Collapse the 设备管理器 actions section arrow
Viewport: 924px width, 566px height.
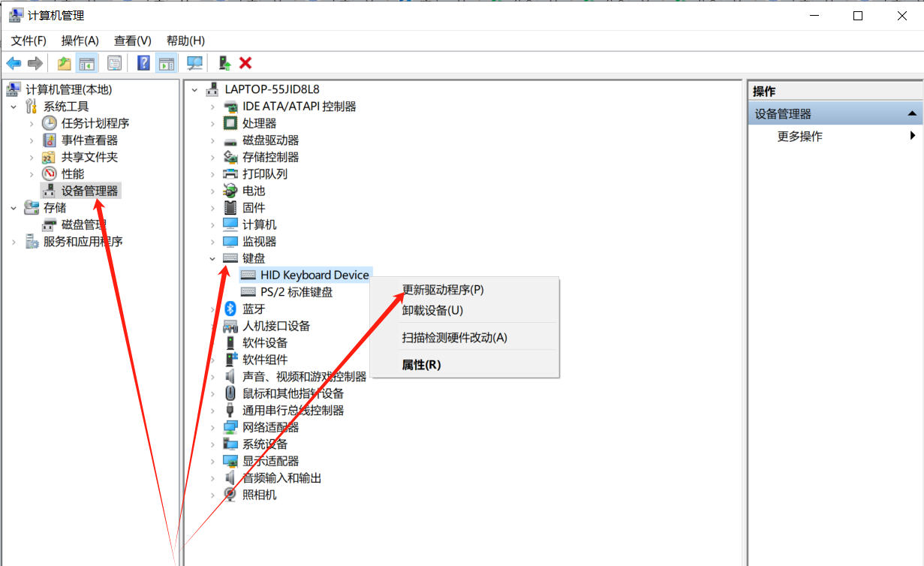pos(912,114)
